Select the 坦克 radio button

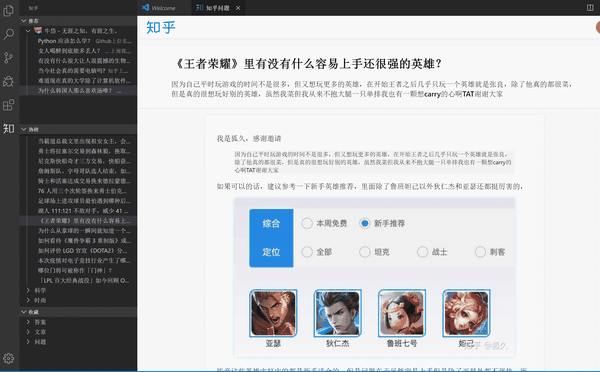coord(365,252)
